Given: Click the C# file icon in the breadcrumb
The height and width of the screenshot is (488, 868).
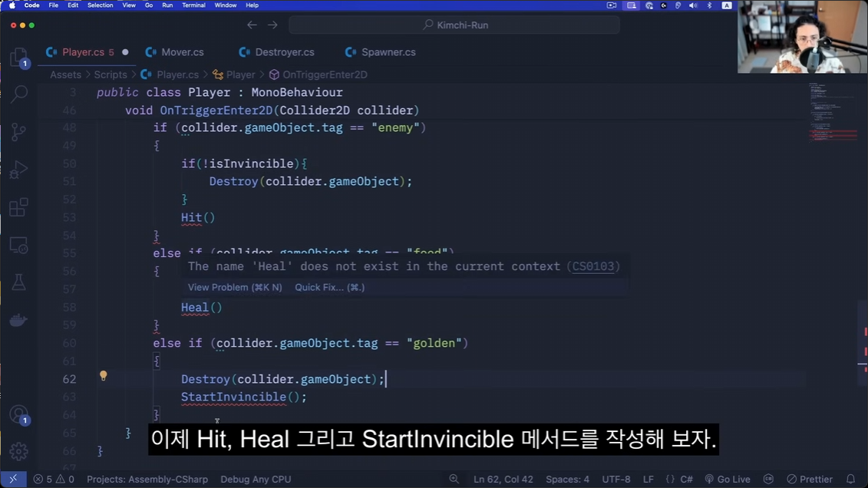Looking at the screenshot, I should point(146,74).
